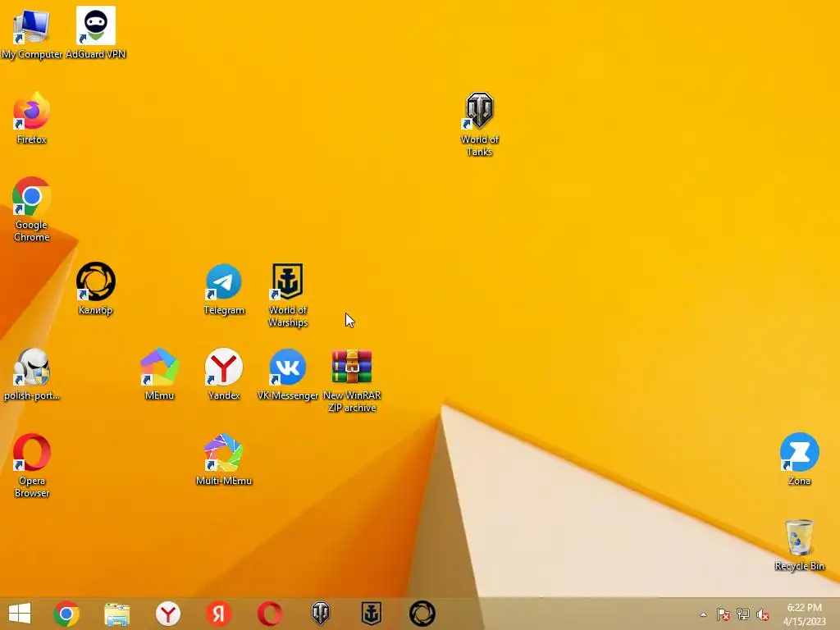The image size is (840, 630).
Task: Select the Telegram desktop shortcut
Action: point(224,290)
